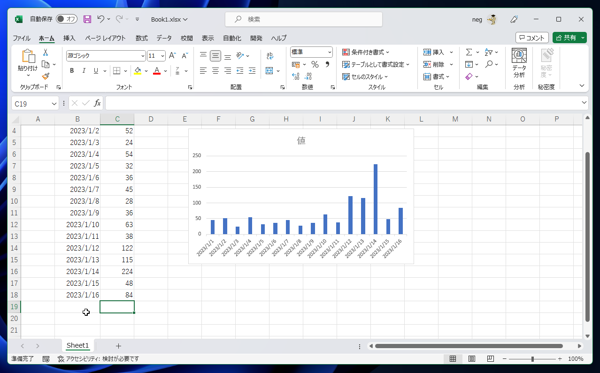Click the Insert Function fx icon
Viewport: 600px width, 373px height.
click(97, 103)
